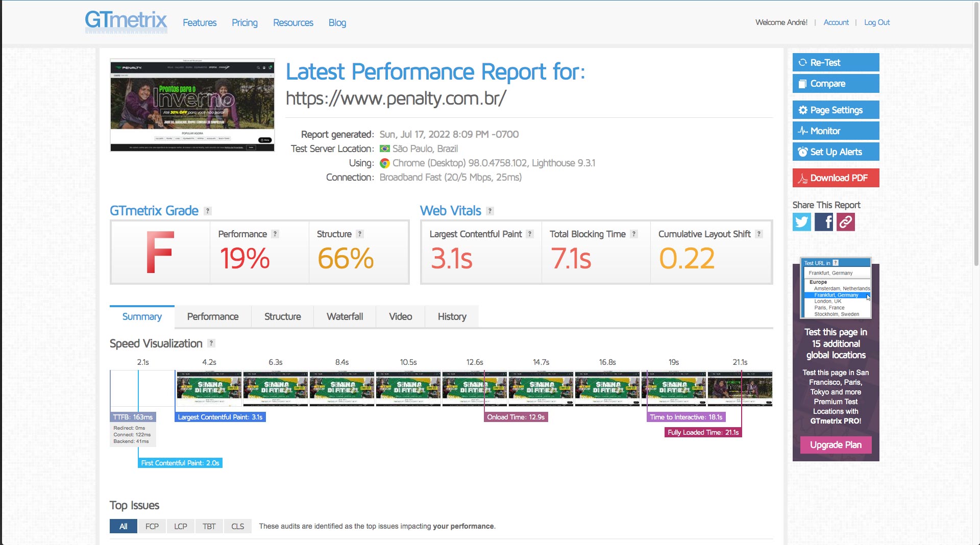The height and width of the screenshot is (545, 980).
Task: Click Fully Loaded Time: 21.1s marker
Action: pyautogui.click(x=703, y=432)
